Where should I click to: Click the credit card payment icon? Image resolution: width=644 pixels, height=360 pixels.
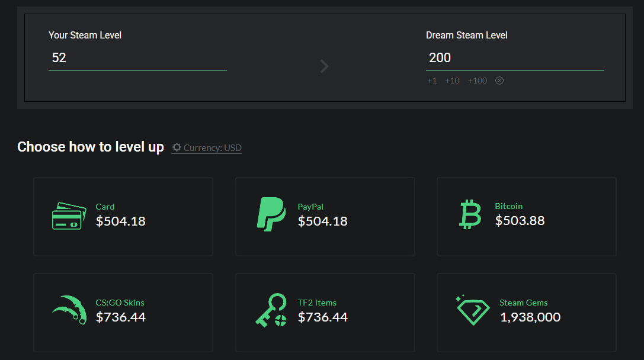pyautogui.click(x=69, y=216)
